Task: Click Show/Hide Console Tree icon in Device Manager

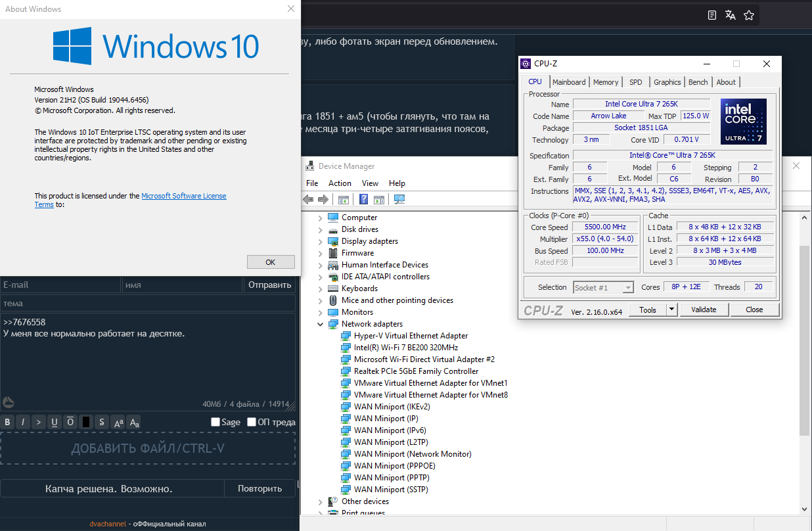Action: pos(343,199)
